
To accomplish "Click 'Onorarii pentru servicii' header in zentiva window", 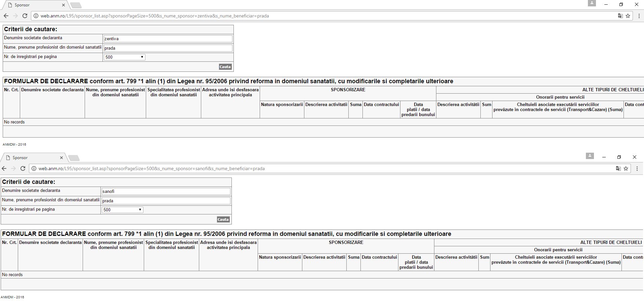I will point(560,97).
